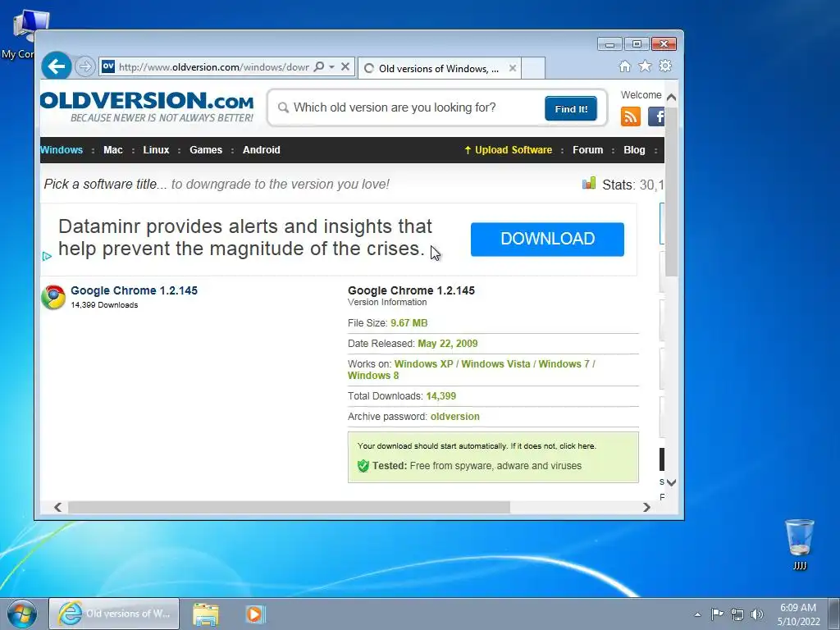This screenshot has width=840, height=630.
Task: Stop page loading with the address bar X
Action: click(x=345, y=66)
